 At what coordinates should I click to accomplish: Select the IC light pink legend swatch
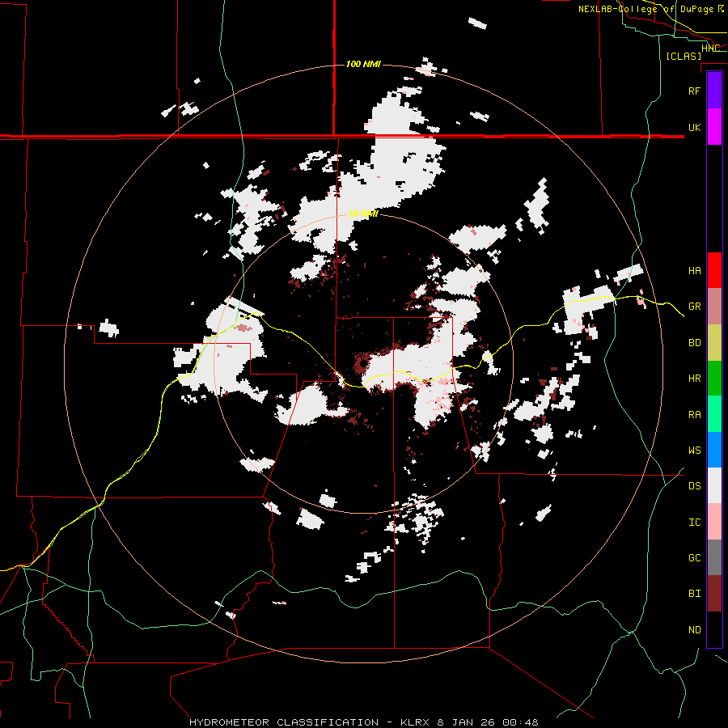(x=714, y=522)
